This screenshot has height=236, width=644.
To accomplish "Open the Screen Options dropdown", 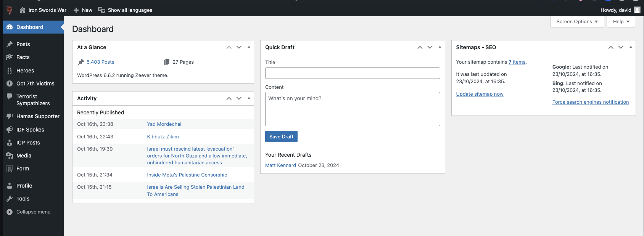I will pos(577,22).
